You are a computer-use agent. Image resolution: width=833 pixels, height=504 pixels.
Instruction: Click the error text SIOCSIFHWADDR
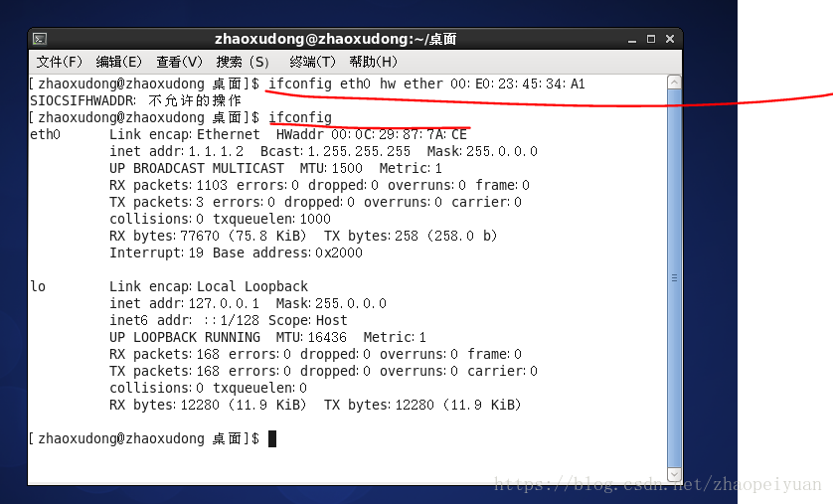(83, 101)
